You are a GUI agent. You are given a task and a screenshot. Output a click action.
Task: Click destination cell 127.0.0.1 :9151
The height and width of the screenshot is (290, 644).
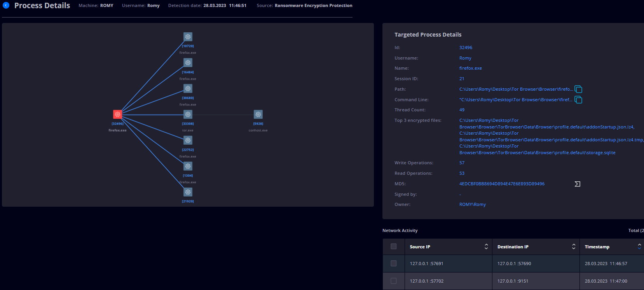pos(513,281)
